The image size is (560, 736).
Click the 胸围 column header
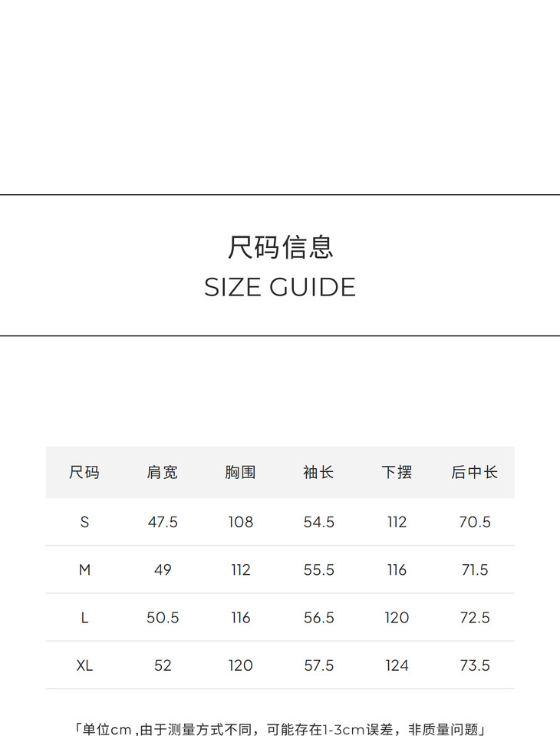(241, 473)
